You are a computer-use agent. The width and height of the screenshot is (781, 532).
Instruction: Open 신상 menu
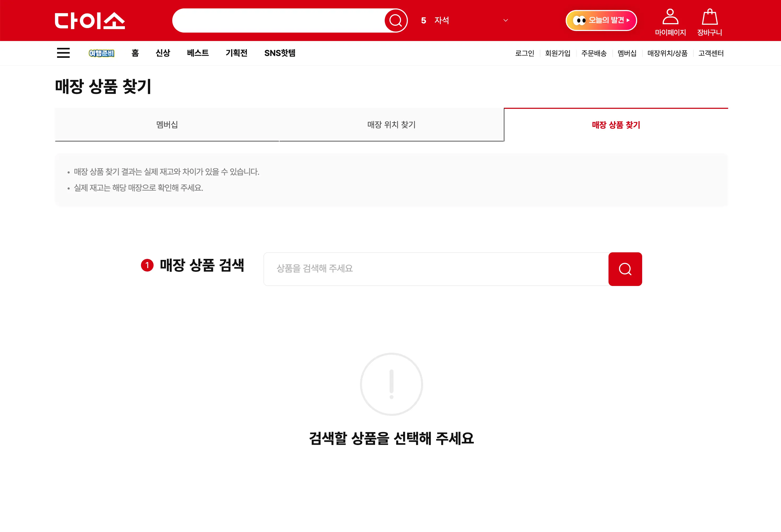click(163, 53)
